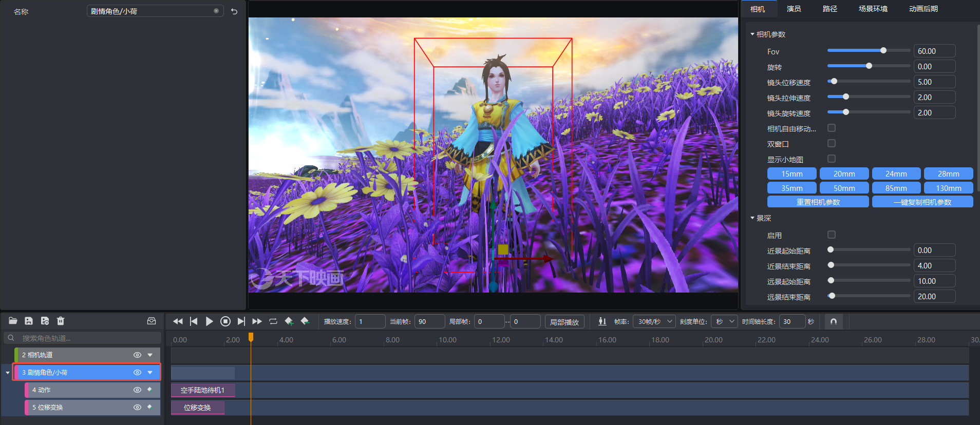Toggle visibility of 4 动作 track
The image size is (980, 425).
[x=137, y=390]
